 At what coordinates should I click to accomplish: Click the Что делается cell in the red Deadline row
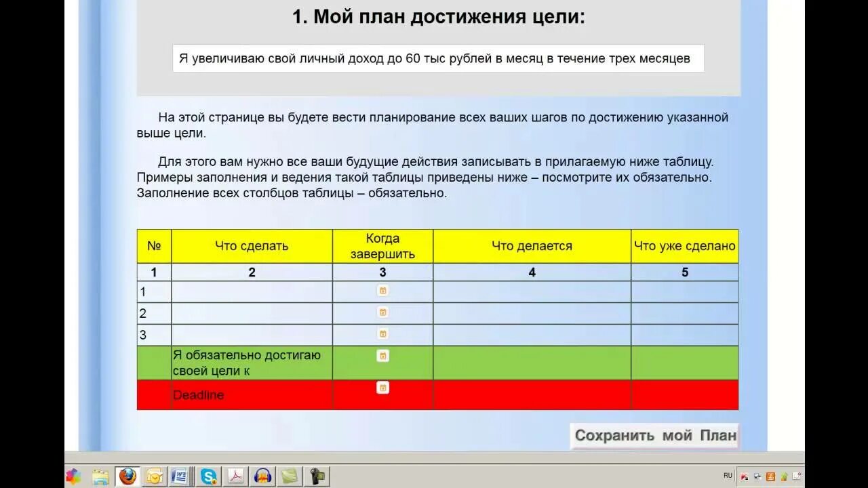tap(532, 395)
